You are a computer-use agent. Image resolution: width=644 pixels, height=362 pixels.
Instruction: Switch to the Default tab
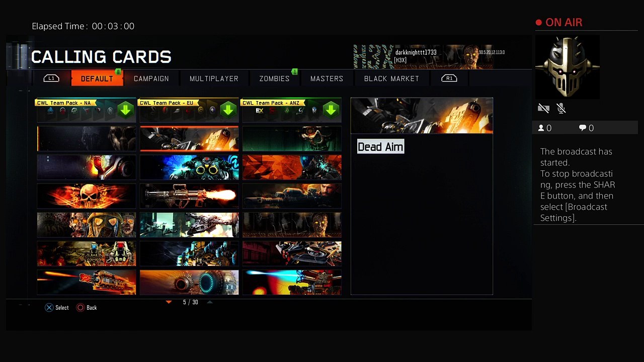[x=97, y=78]
